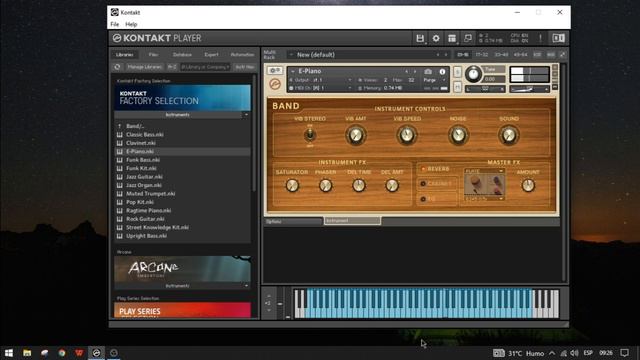Open Factory Selection Instruments dropdown arrow

tap(246, 115)
